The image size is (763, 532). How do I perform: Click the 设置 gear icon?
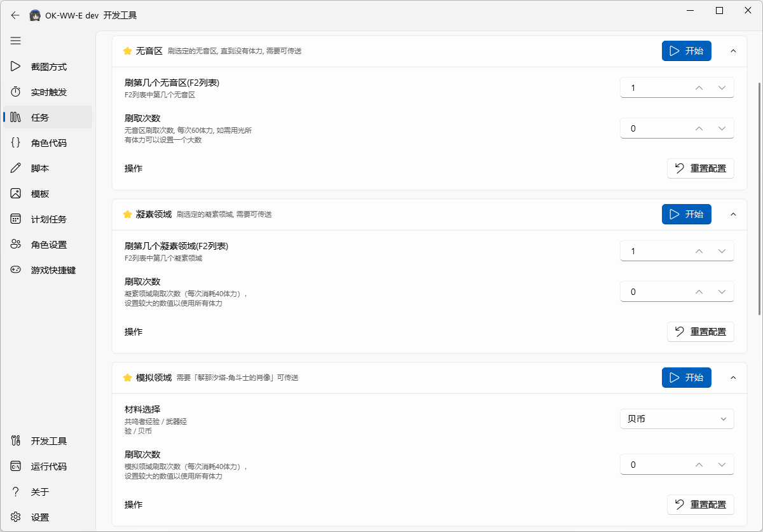16,517
